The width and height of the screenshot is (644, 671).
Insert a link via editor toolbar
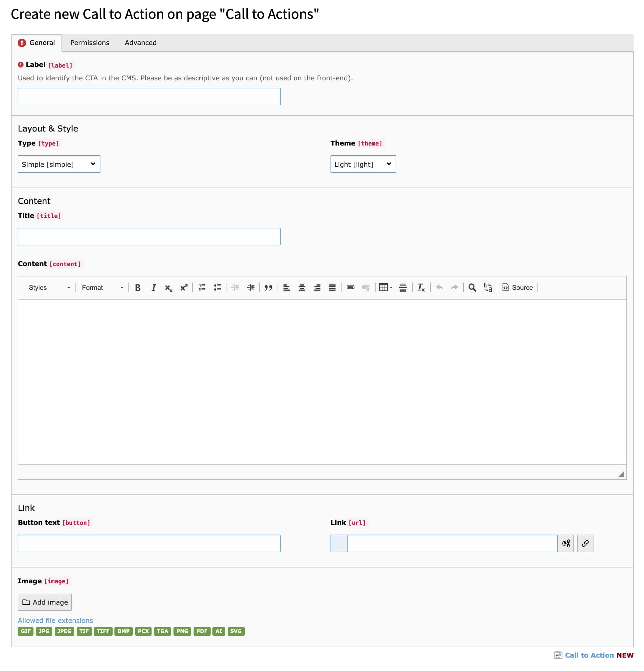click(350, 288)
